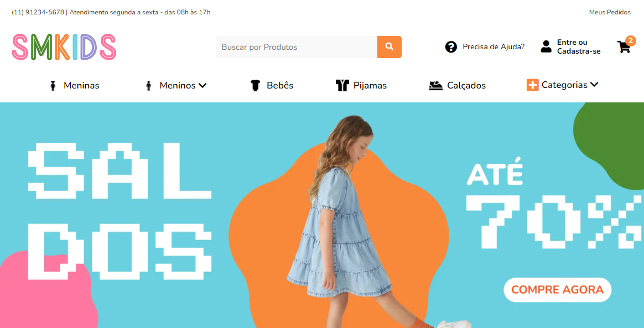This screenshot has height=328, width=644.
Task: Click the baby bodysuit icon beside Bebês
Action: tap(256, 85)
